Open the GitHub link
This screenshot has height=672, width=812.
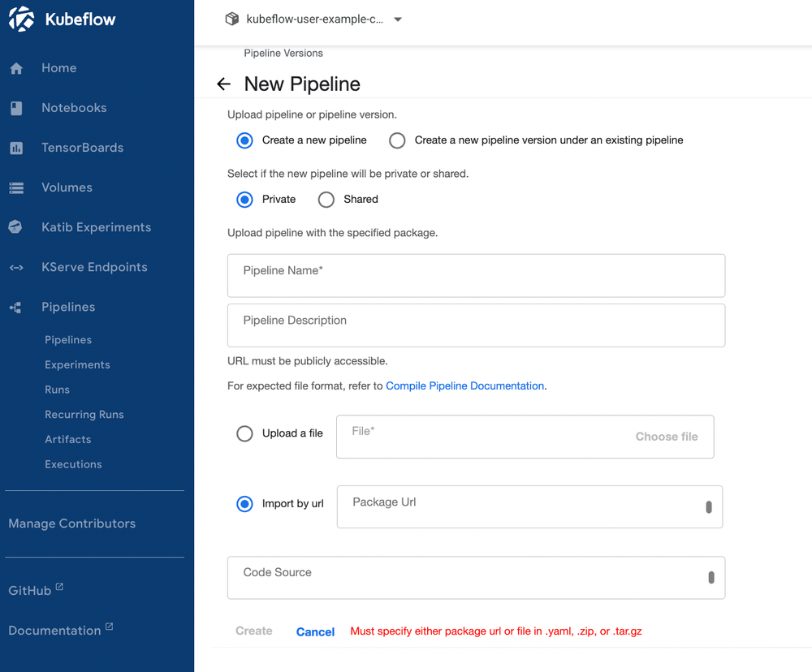tap(29, 590)
